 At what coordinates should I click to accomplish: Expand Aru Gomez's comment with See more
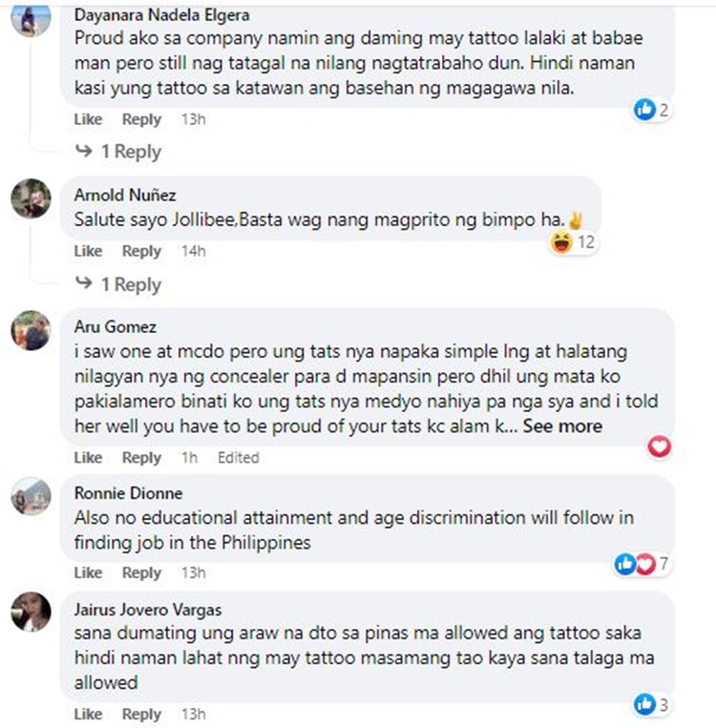562,426
